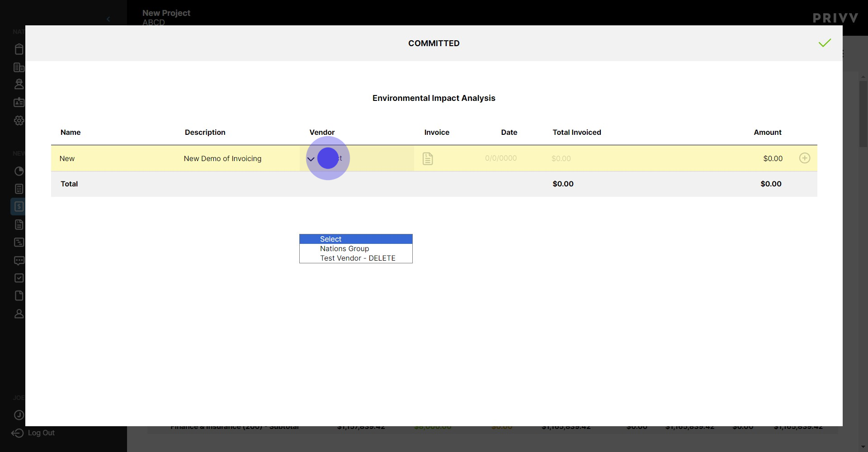This screenshot has height=452, width=868.
Task: Click the $0.00 Amount field in row
Action: click(x=772, y=159)
